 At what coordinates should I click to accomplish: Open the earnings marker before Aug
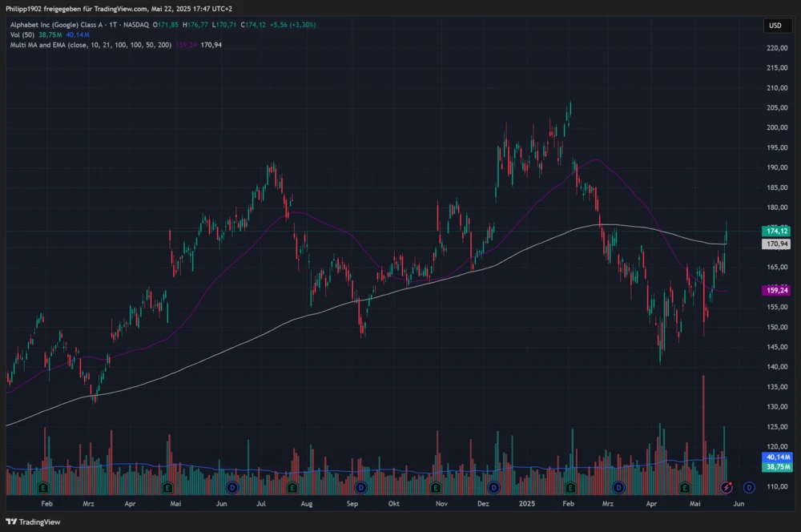coord(292,487)
